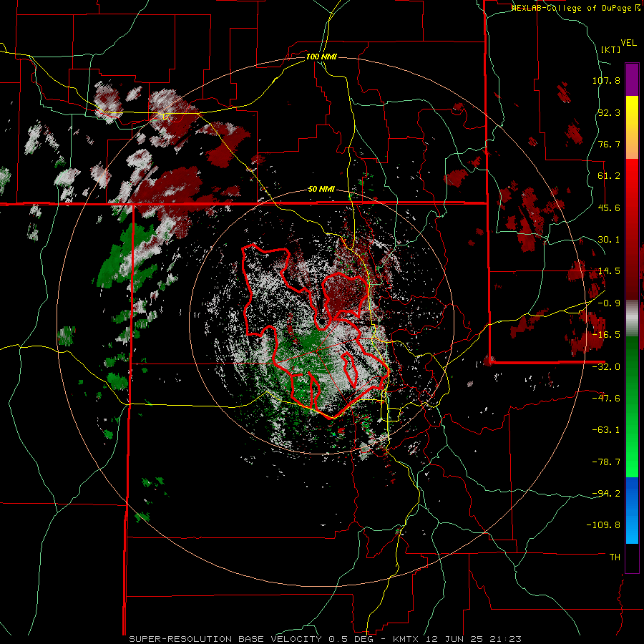Select the -78.7 legend value
644x644 pixels.
(606, 462)
